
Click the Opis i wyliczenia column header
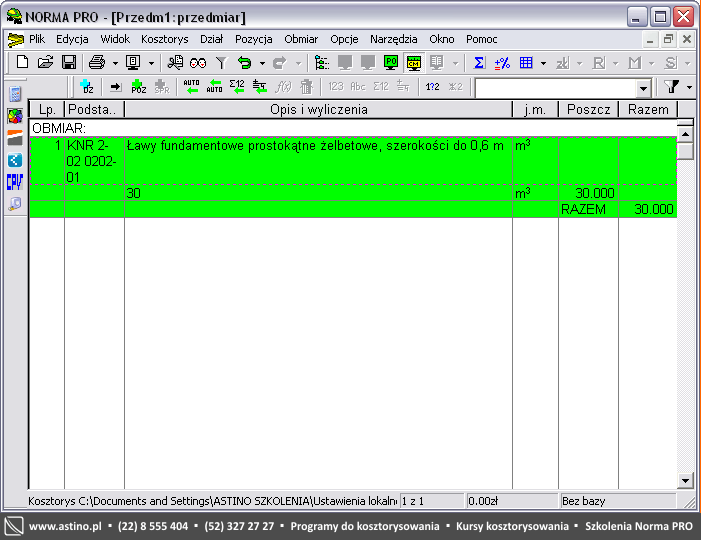click(x=318, y=110)
